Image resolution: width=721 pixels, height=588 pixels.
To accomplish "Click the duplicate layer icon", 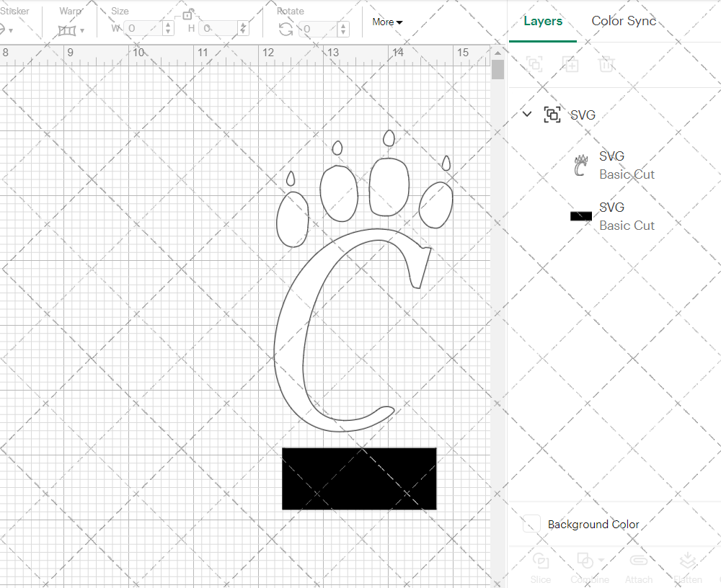I will (570, 64).
